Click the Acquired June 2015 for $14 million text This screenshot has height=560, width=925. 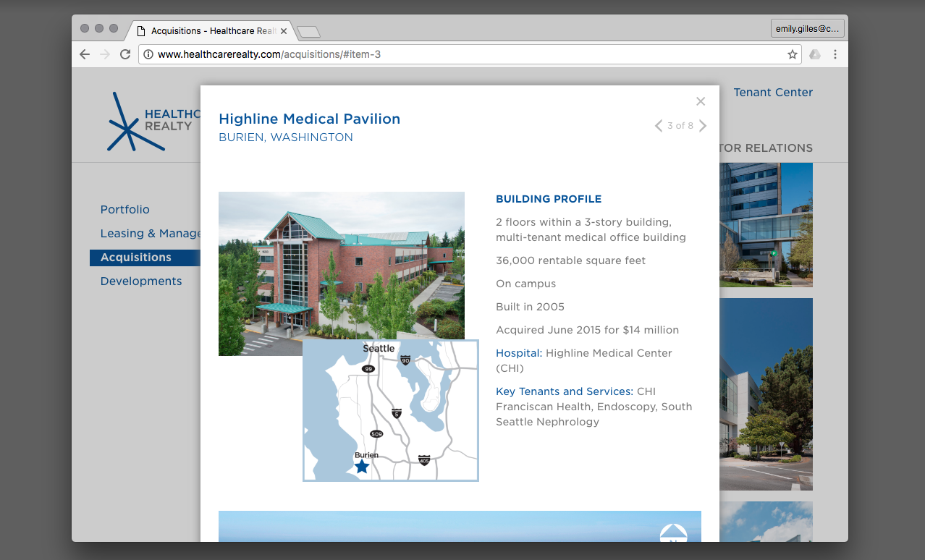(x=588, y=330)
